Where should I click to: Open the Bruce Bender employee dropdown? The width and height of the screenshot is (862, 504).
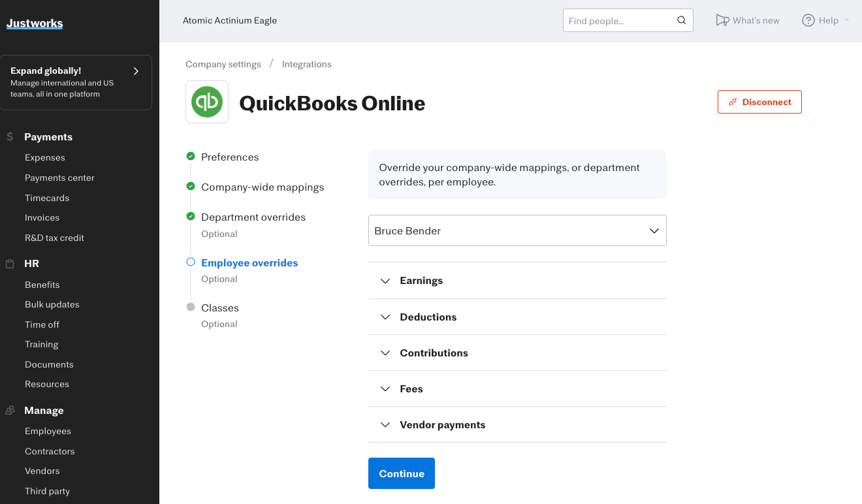[x=517, y=230]
